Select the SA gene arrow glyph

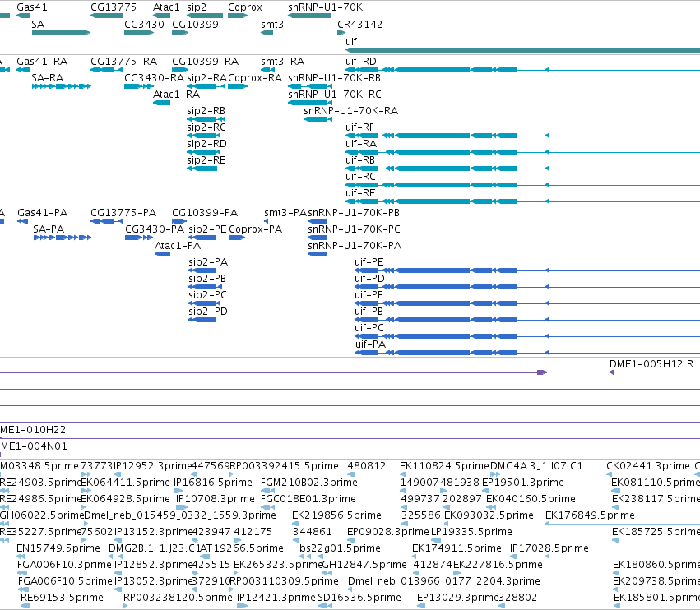click(61, 33)
